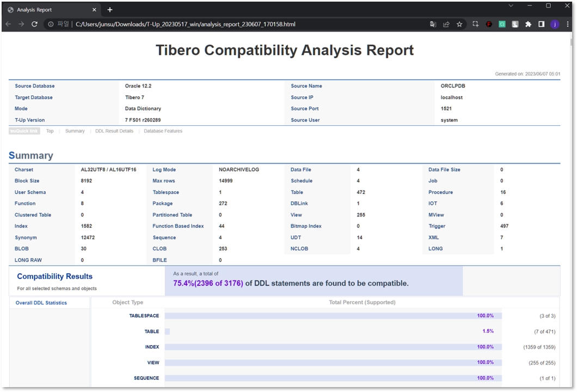Click the file info icon before URL

51,24
